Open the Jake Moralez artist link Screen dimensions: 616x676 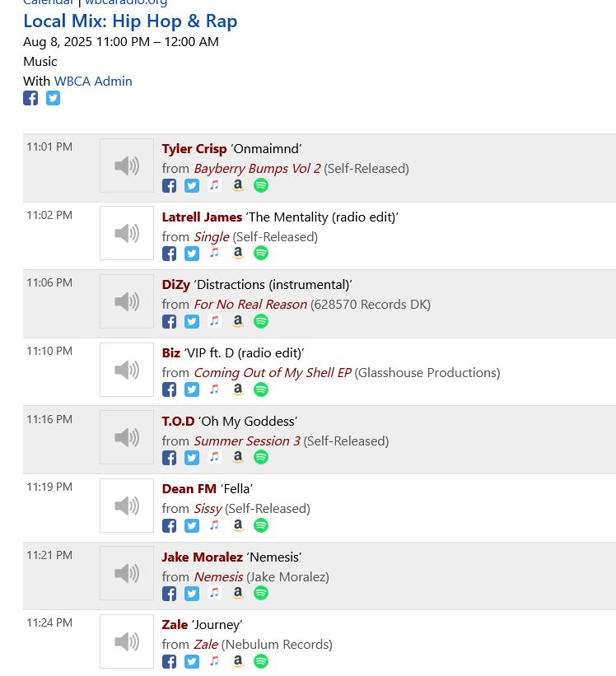pos(202,557)
